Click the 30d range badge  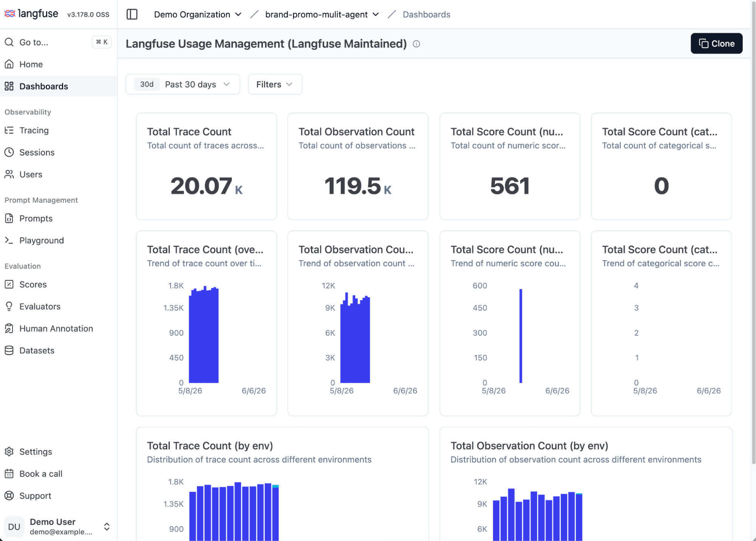pos(147,84)
